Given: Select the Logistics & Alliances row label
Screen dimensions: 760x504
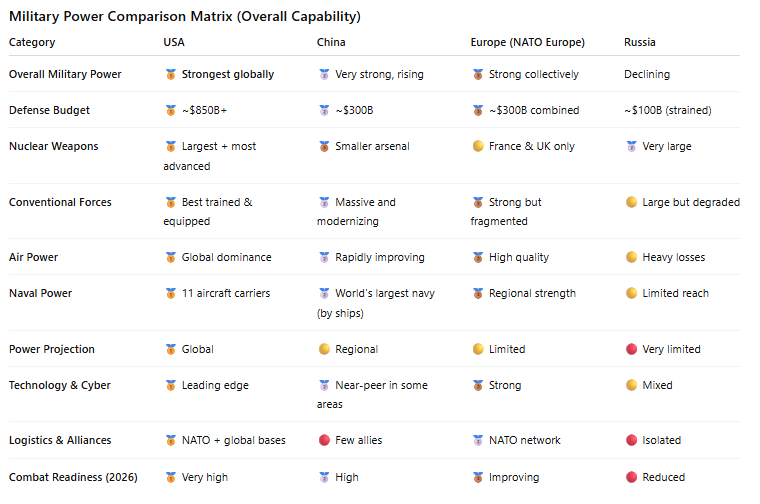Looking at the screenshot, I should tap(60, 441).
